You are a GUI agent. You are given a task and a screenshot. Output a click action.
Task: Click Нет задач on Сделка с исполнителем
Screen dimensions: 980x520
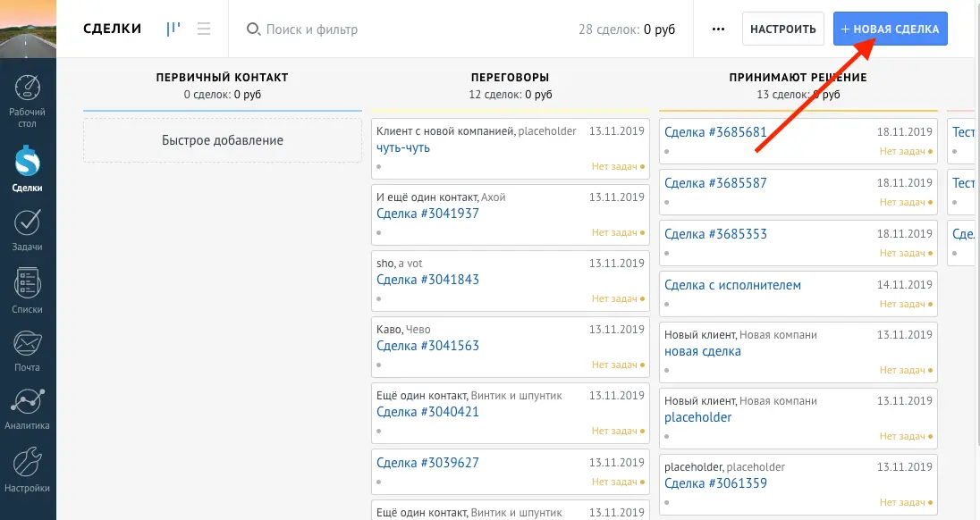(906, 304)
